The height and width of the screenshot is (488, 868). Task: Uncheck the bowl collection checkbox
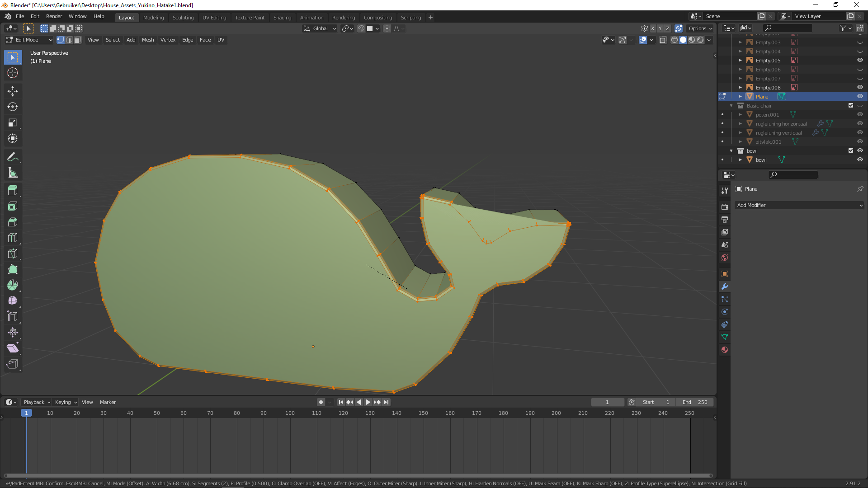click(x=851, y=150)
